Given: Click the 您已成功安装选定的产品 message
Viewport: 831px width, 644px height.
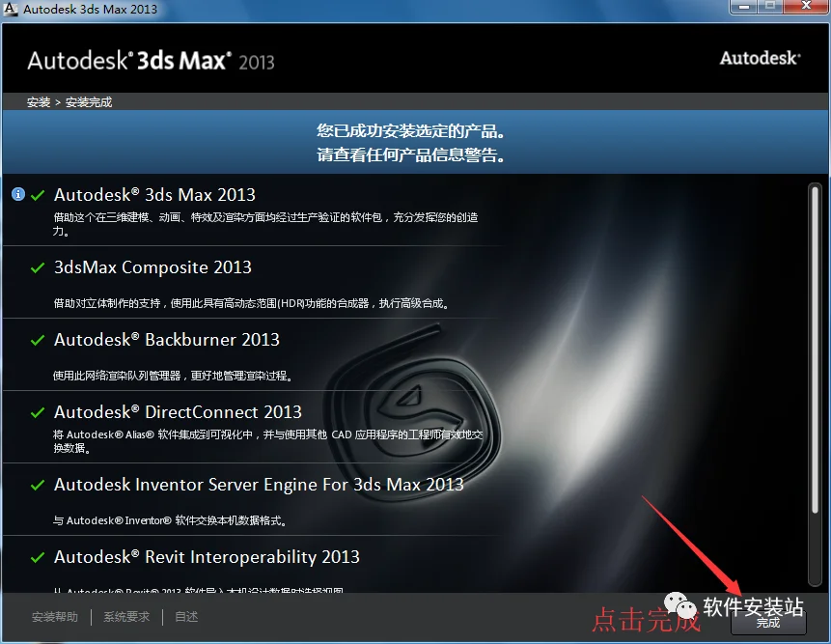Looking at the screenshot, I should tap(410, 131).
